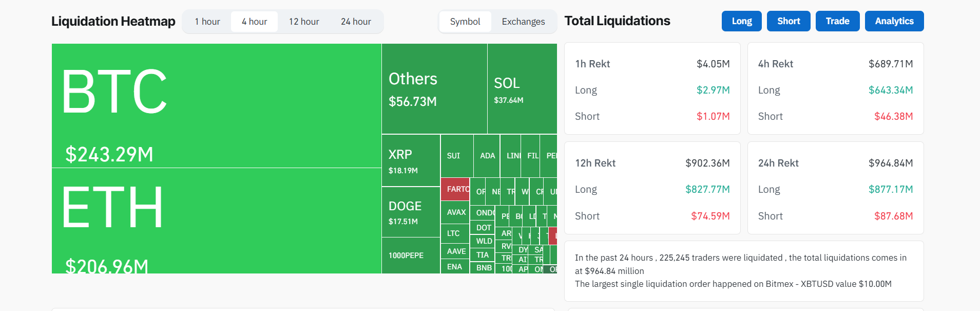Click the 1000PEPE heatmap tile

pyautogui.click(x=411, y=255)
